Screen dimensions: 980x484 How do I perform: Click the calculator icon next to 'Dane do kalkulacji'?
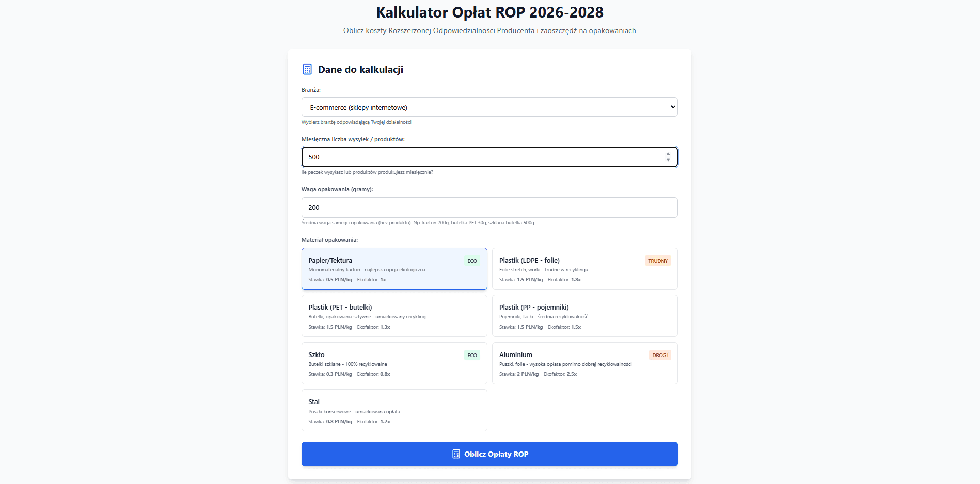pyautogui.click(x=307, y=69)
